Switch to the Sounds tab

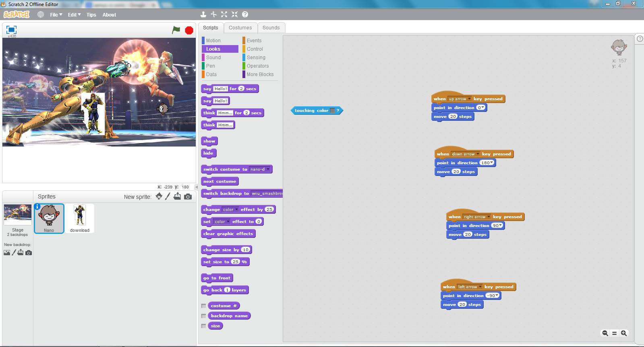(x=271, y=28)
